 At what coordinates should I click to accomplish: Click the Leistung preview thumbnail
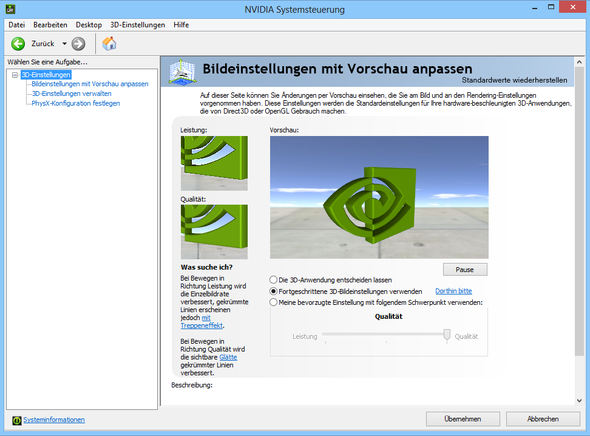coord(214,163)
